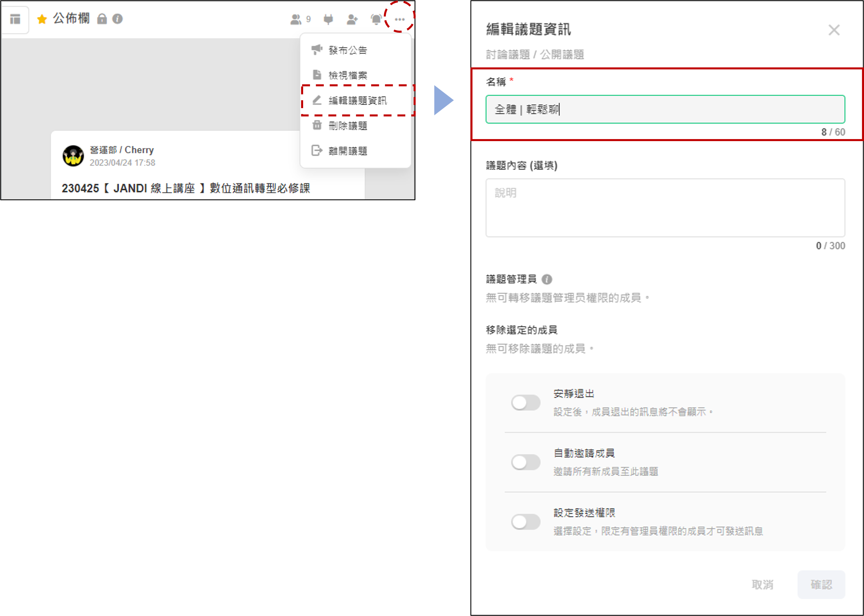Toggle the 安靜退出 switch
The width and height of the screenshot is (864, 616).
(525, 402)
